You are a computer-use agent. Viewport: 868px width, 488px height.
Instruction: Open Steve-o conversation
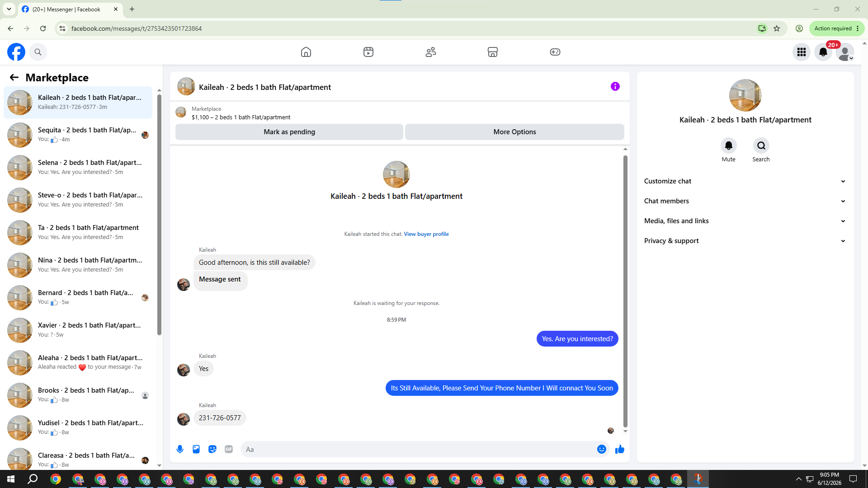pos(78,200)
